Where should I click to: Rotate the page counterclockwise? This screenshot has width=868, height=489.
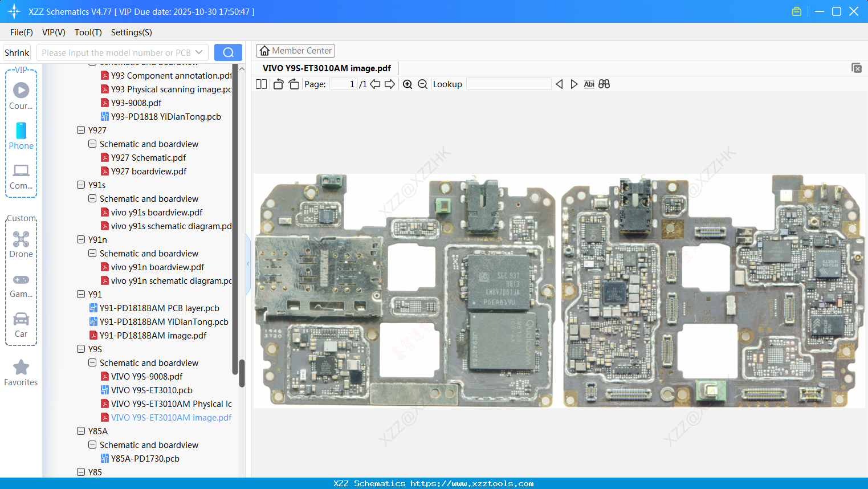pos(278,84)
